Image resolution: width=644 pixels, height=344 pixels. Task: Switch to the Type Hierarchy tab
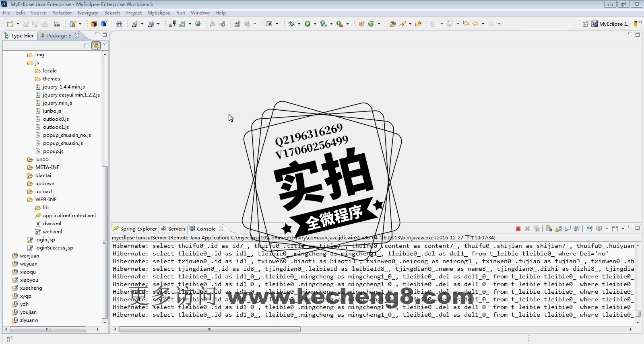19,35
